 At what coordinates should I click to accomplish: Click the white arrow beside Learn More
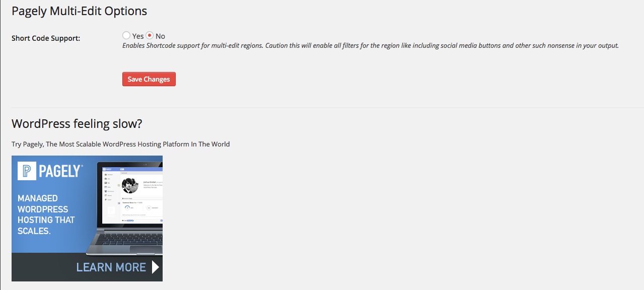click(x=155, y=267)
